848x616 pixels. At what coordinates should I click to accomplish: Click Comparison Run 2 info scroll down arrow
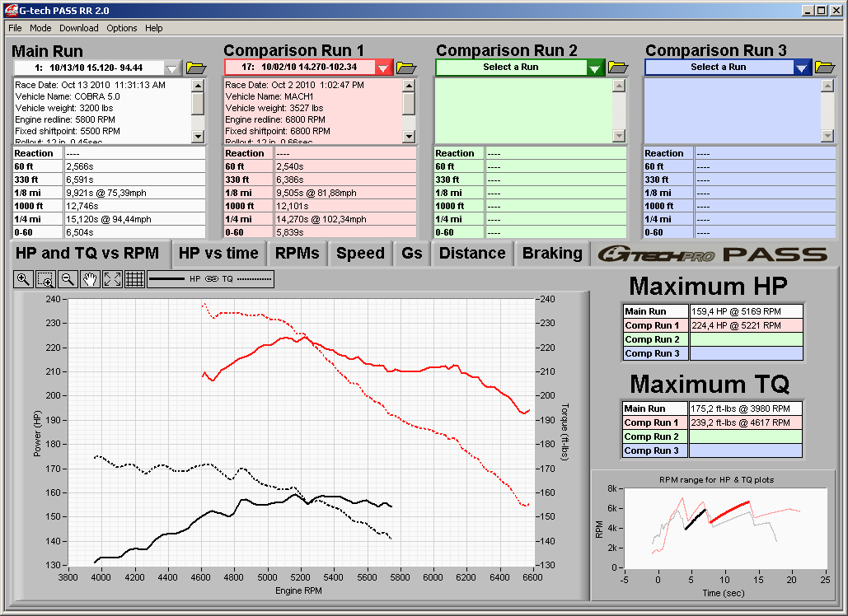619,136
